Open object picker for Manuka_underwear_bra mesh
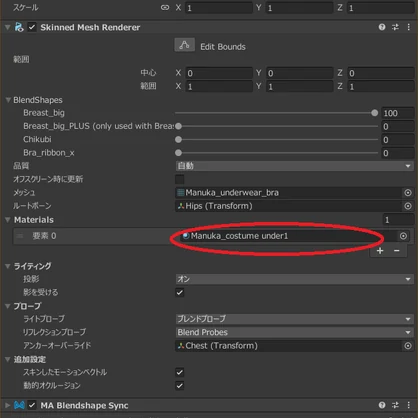Viewport: 418px width, 418px height. point(408,193)
